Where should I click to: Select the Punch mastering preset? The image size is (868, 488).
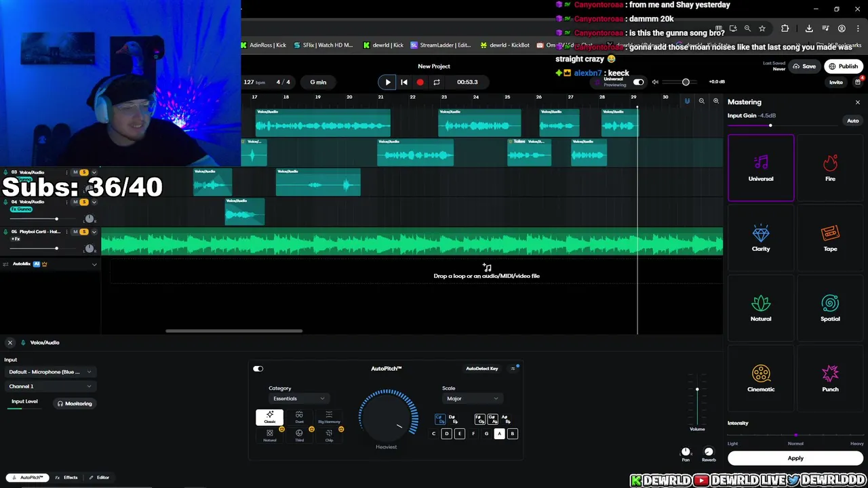click(830, 378)
